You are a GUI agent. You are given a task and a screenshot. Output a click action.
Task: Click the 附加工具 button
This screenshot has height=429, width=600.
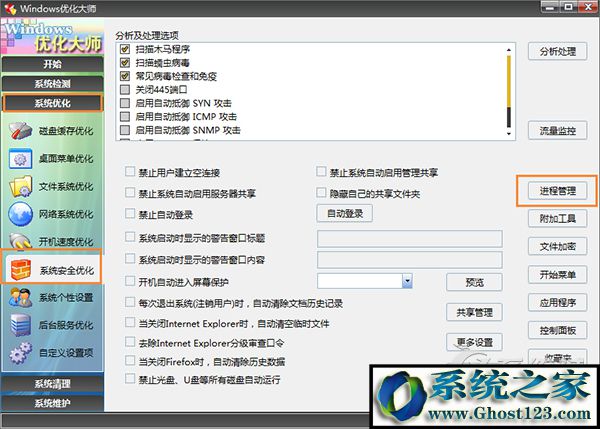pos(558,219)
